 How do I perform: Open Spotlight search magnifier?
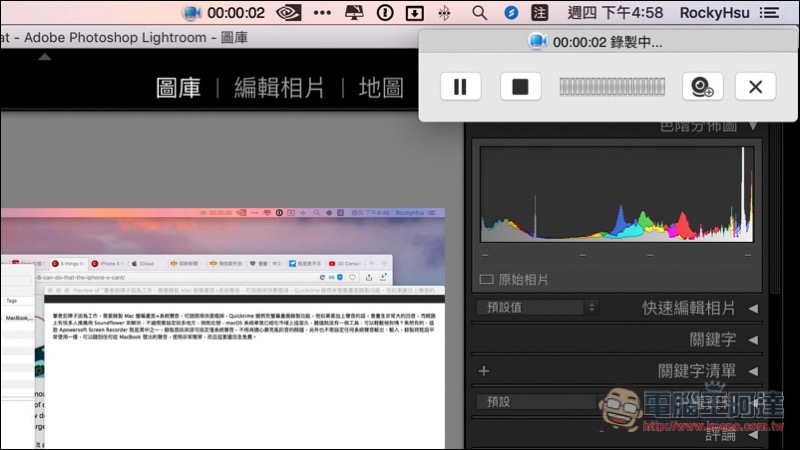479,13
